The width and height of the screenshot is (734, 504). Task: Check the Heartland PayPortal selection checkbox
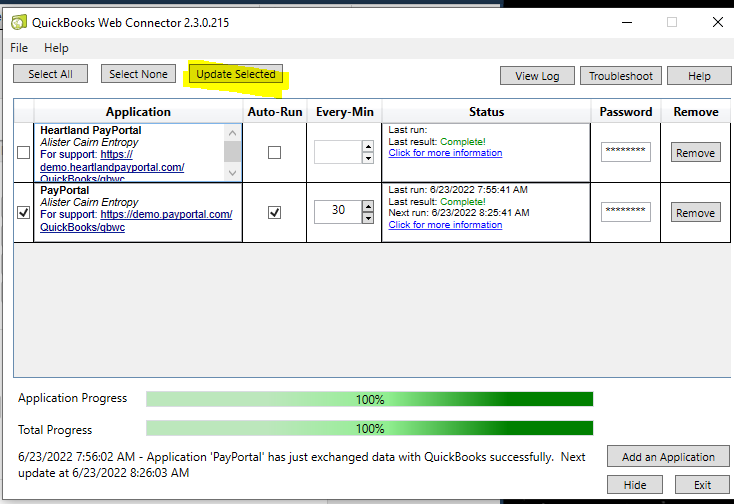pyautogui.click(x=23, y=153)
